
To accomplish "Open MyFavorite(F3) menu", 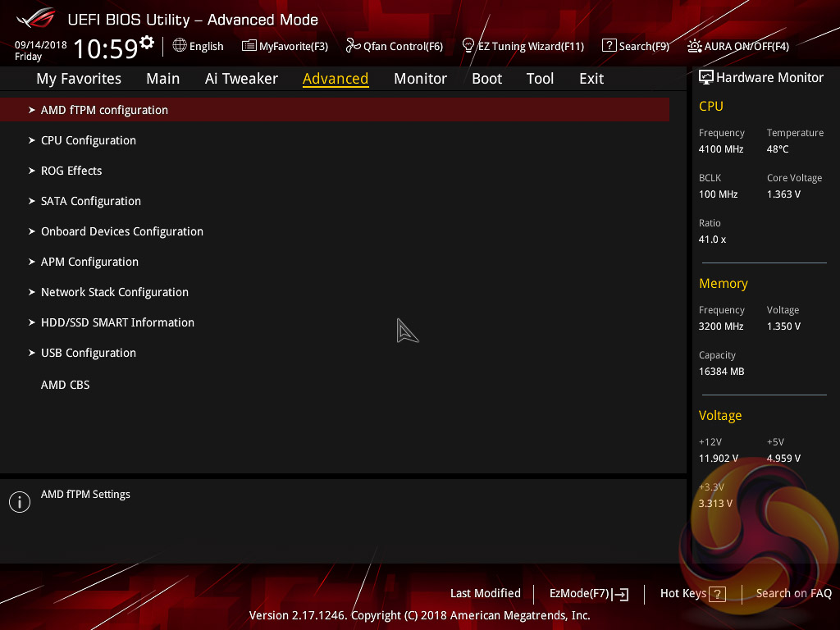I will [294, 46].
